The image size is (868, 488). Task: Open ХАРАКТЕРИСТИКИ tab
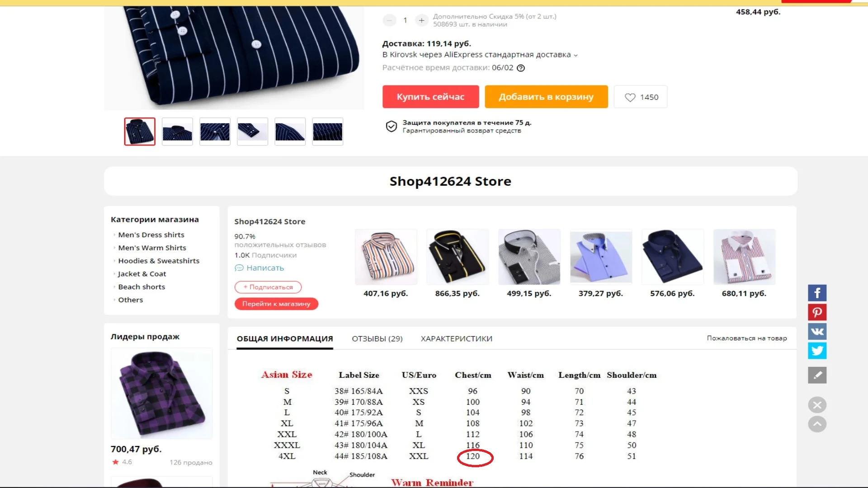tap(457, 338)
